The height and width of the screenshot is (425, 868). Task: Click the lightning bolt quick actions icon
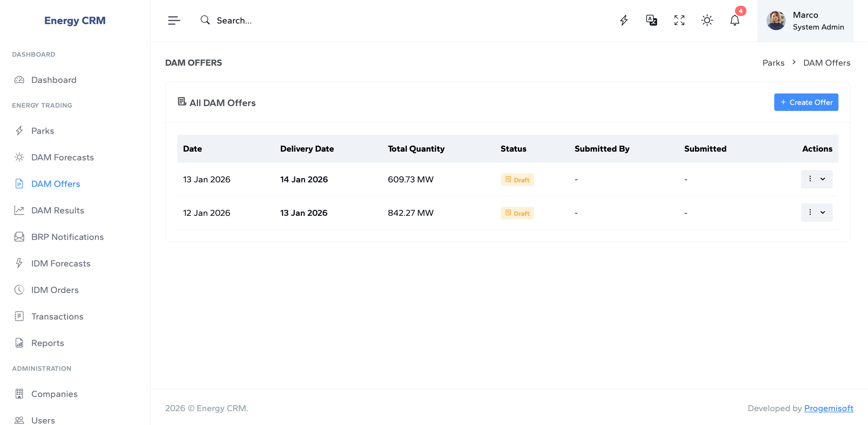624,20
